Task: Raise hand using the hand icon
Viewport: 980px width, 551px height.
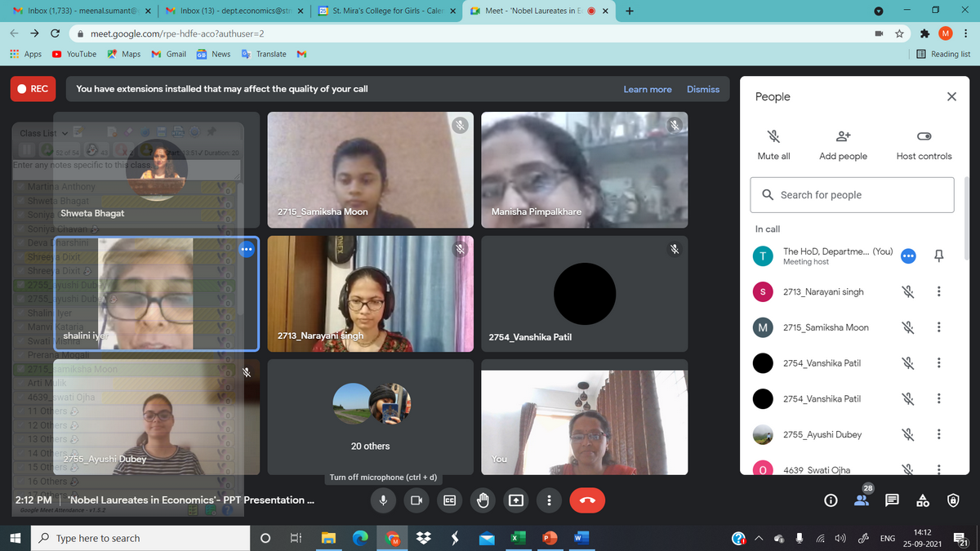Action: (x=483, y=500)
